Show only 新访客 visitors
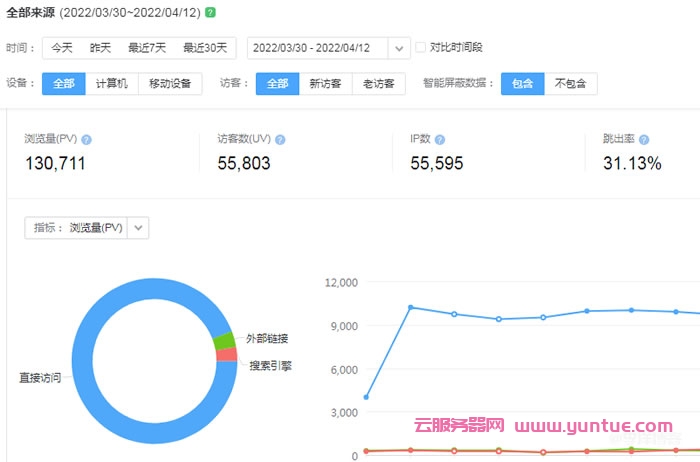Image resolution: width=700 pixels, height=462 pixels. click(325, 84)
